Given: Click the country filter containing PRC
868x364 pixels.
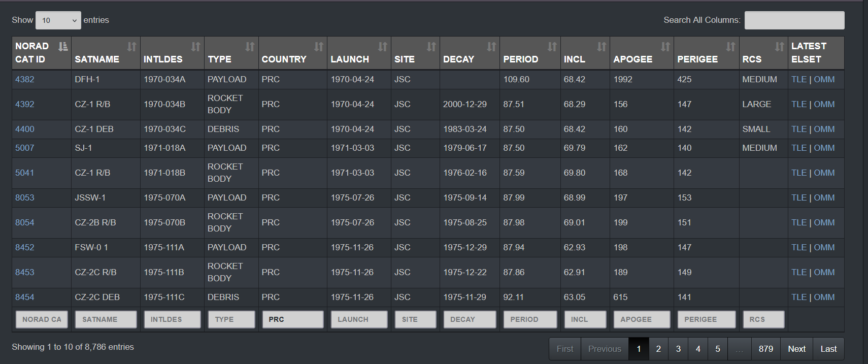Looking at the screenshot, I should [293, 319].
